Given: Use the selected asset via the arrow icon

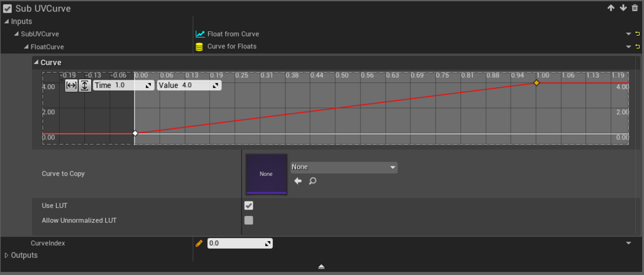Looking at the screenshot, I should point(298,181).
